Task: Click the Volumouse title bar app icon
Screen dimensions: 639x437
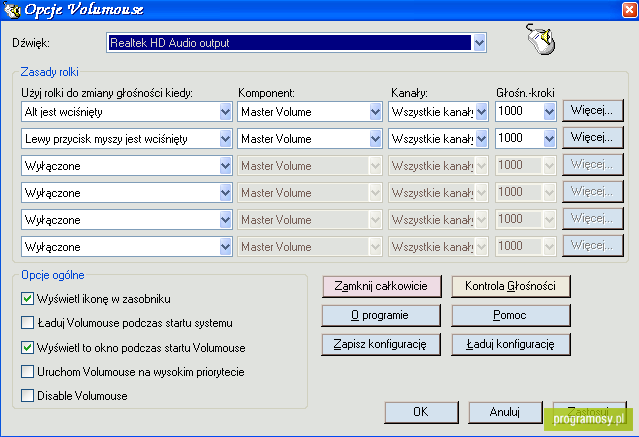Action: (x=11, y=9)
